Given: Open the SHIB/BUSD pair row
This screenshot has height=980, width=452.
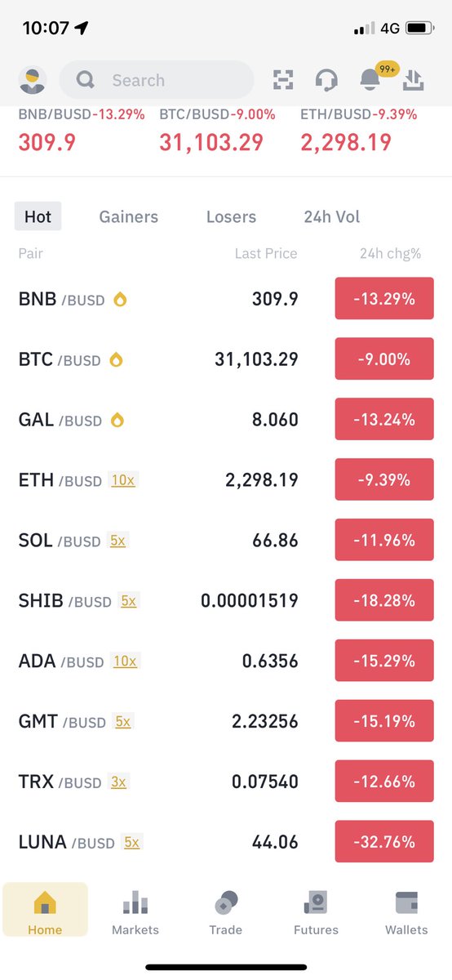Looking at the screenshot, I should pos(226,600).
